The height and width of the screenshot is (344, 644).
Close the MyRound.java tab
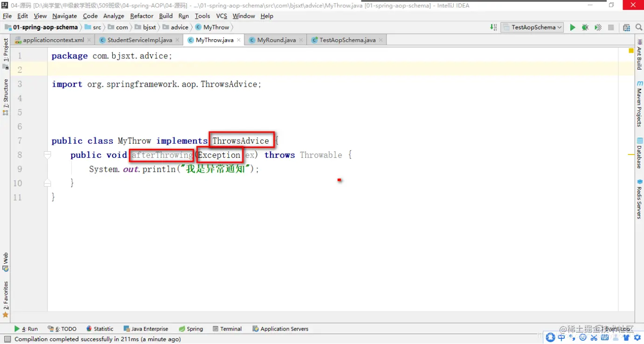[x=301, y=40]
